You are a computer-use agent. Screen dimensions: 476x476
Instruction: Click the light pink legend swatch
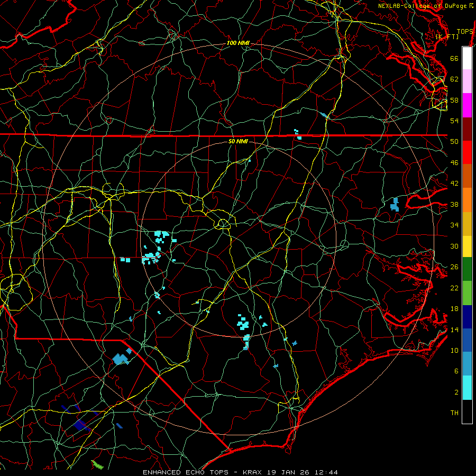[x=467, y=81]
